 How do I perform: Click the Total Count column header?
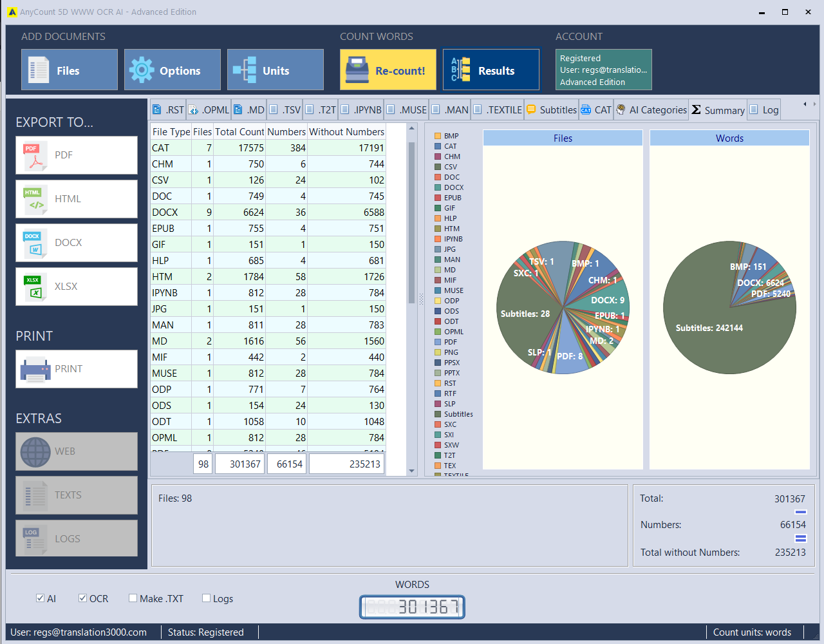[x=239, y=131]
